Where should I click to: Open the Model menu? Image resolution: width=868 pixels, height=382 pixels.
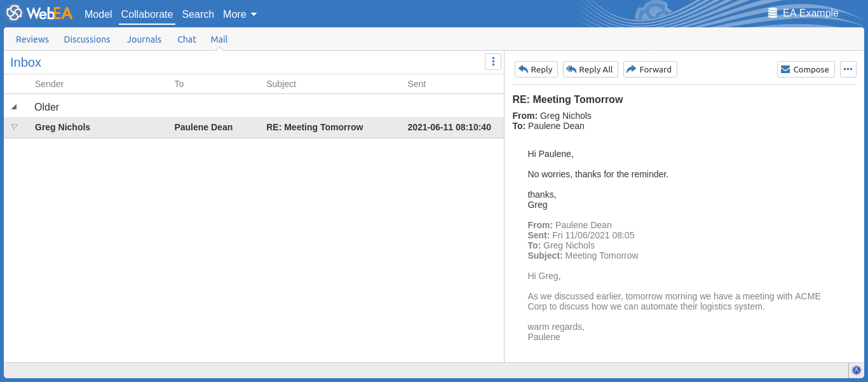click(x=98, y=14)
